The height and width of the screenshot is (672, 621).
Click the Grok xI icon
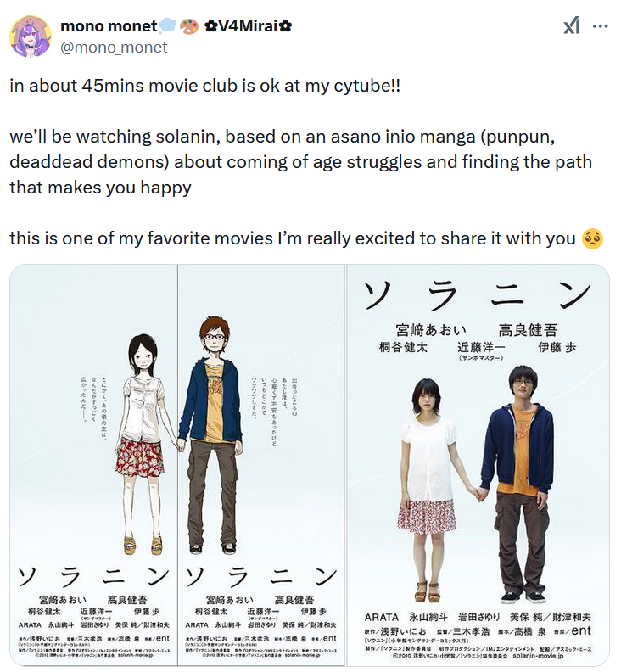(572, 25)
